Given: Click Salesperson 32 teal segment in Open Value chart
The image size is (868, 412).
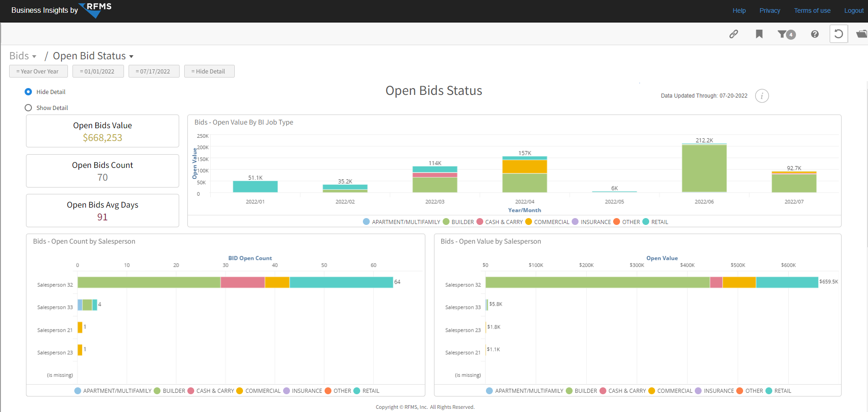Looking at the screenshot, I should (787, 282).
